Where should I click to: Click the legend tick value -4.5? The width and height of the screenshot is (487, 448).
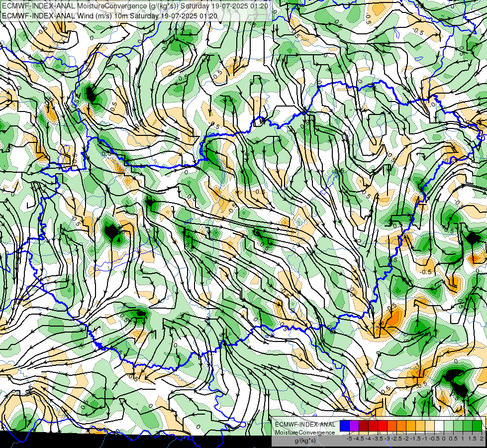click(359, 439)
